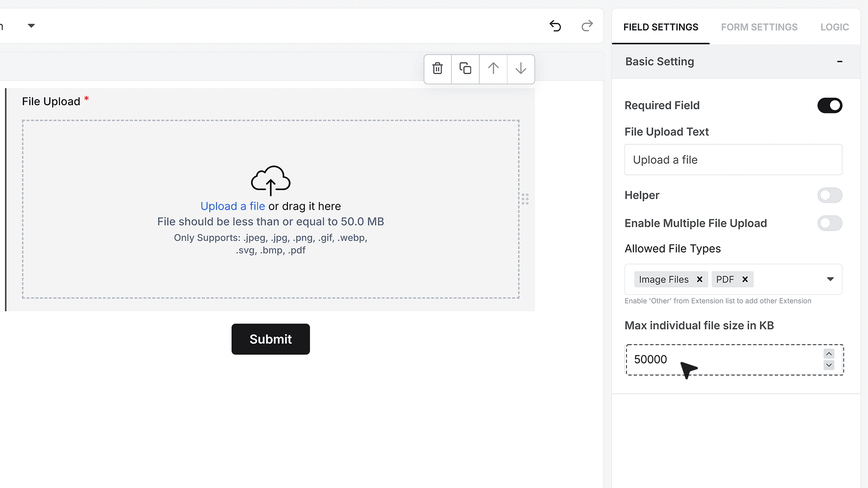
Task: Click the 'Upload a file' link
Action: coord(232,206)
